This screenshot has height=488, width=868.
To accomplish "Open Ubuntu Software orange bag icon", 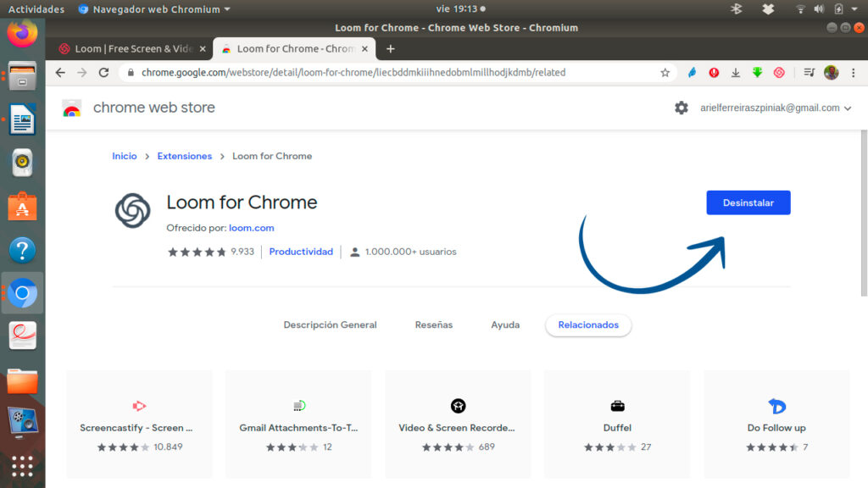I will (22, 207).
